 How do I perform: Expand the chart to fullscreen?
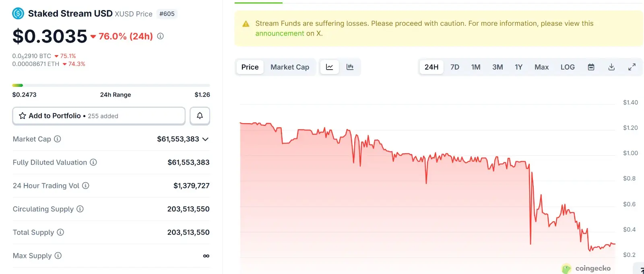coord(632,67)
